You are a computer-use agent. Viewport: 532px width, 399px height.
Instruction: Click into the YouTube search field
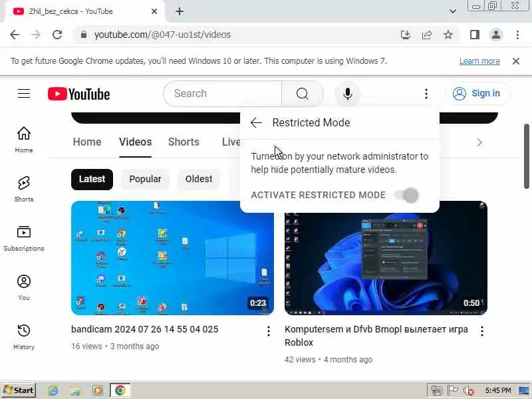(x=223, y=94)
